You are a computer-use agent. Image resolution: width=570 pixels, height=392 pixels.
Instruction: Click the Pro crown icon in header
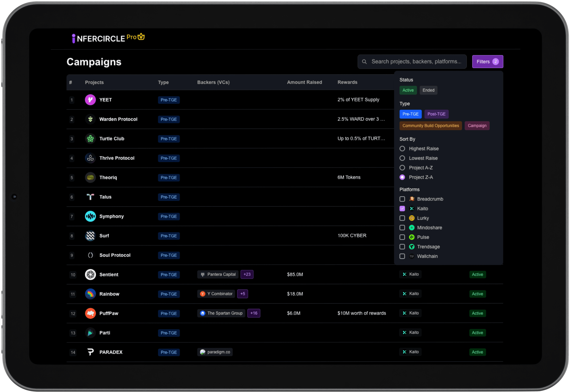point(141,37)
